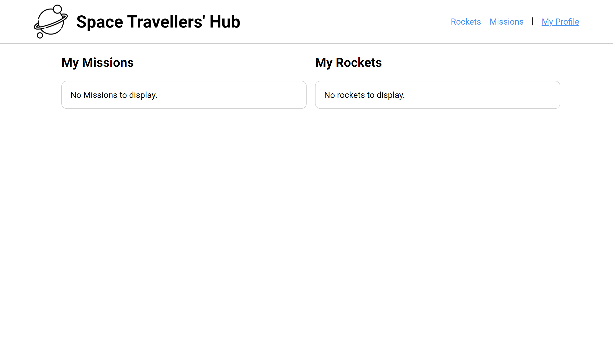Select the empty rockets placeholder text
613x364 pixels.
point(364,95)
